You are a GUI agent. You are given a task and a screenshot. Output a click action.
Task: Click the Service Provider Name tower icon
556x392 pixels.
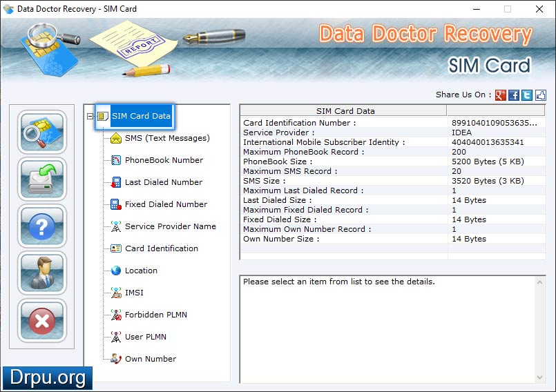[x=115, y=226]
